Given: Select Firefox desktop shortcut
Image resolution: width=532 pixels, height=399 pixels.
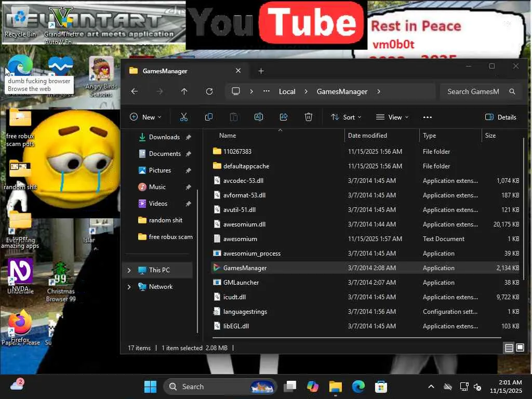Looking at the screenshot, I should [20, 326].
